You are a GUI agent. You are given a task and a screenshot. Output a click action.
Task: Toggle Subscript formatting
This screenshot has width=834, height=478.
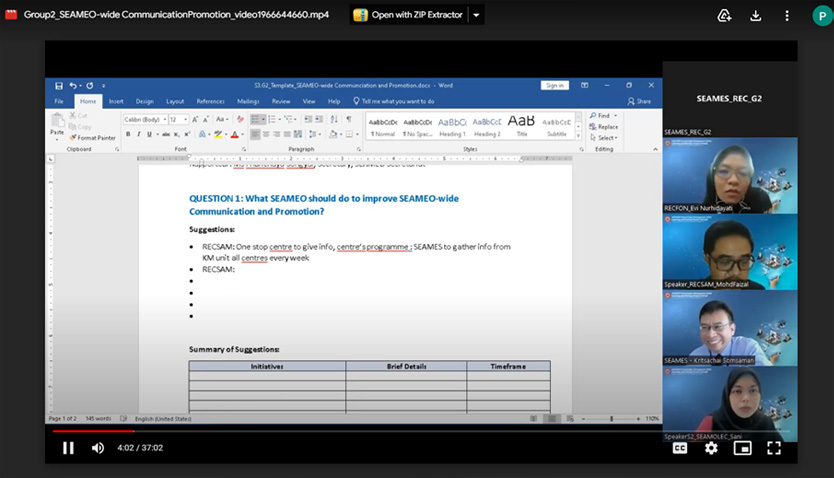(177, 135)
